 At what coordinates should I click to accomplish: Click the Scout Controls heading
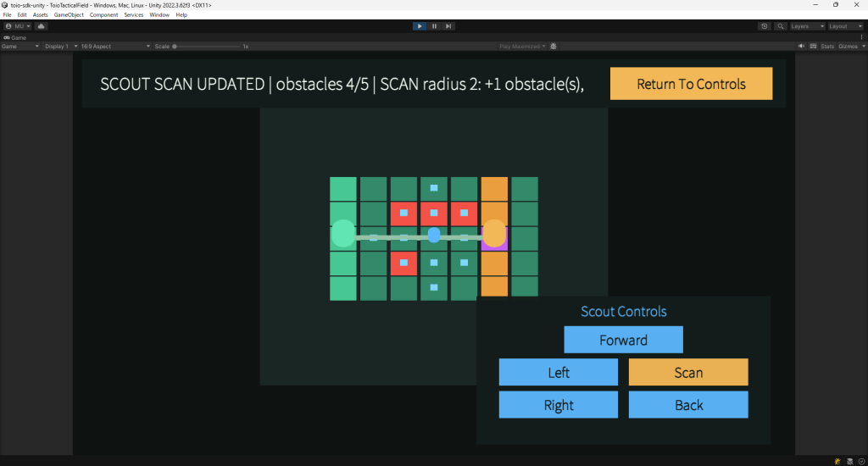pos(623,311)
